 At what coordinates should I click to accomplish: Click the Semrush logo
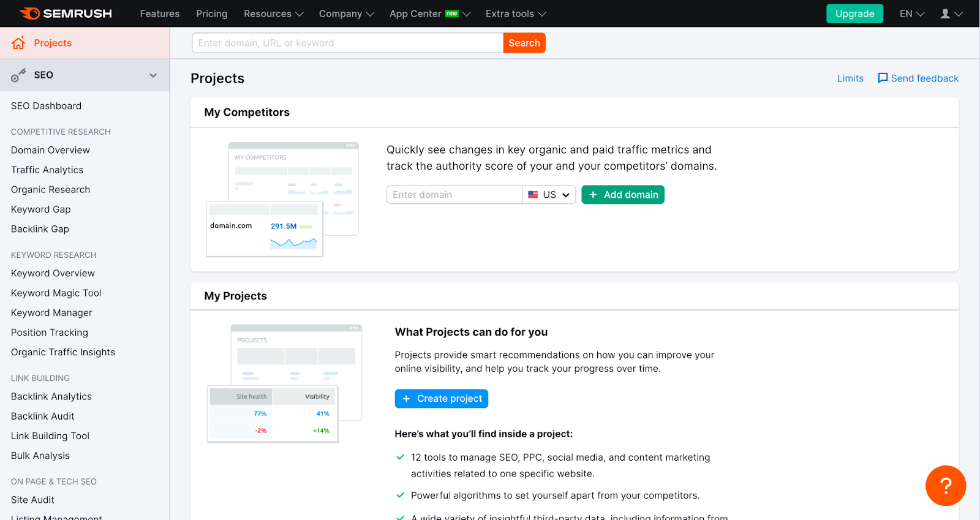pyautogui.click(x=66, y=13)
